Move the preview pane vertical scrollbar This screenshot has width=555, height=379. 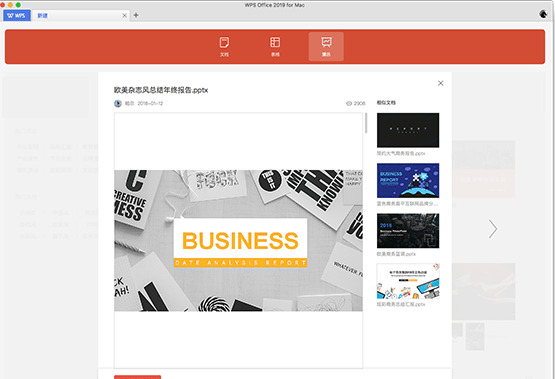point(366,123)
